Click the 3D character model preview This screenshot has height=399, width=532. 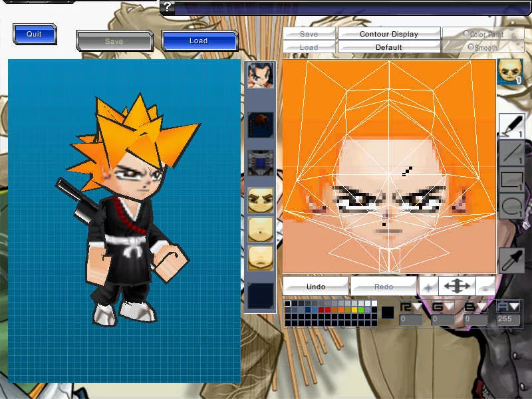tap(124, 221)
